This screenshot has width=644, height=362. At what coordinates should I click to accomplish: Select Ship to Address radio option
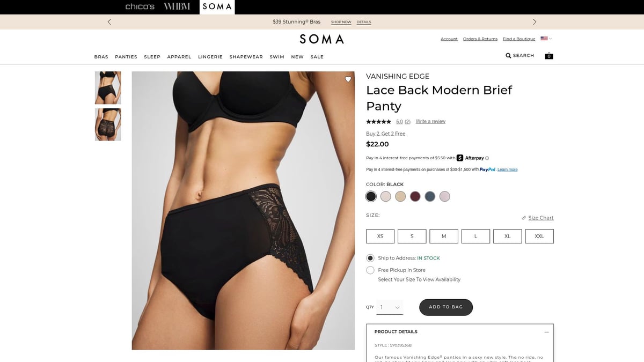370,258
